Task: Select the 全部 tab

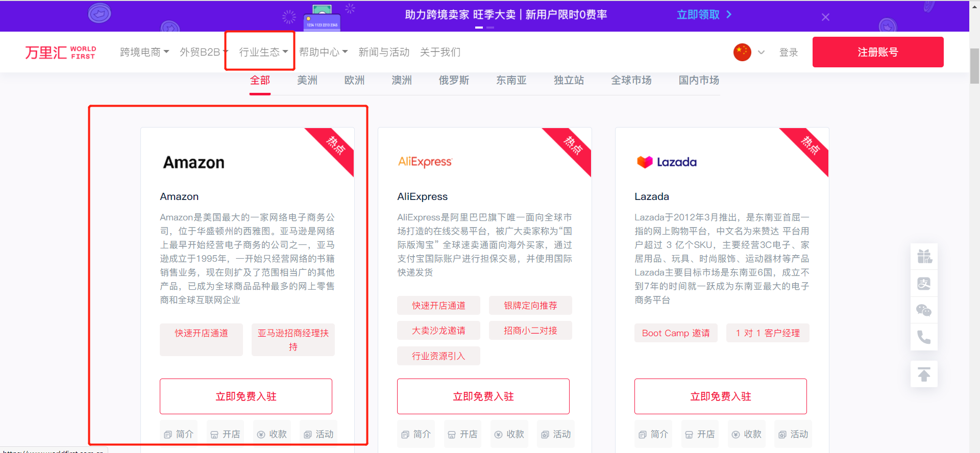Action: pyautogui.click(x=260, y=80)
